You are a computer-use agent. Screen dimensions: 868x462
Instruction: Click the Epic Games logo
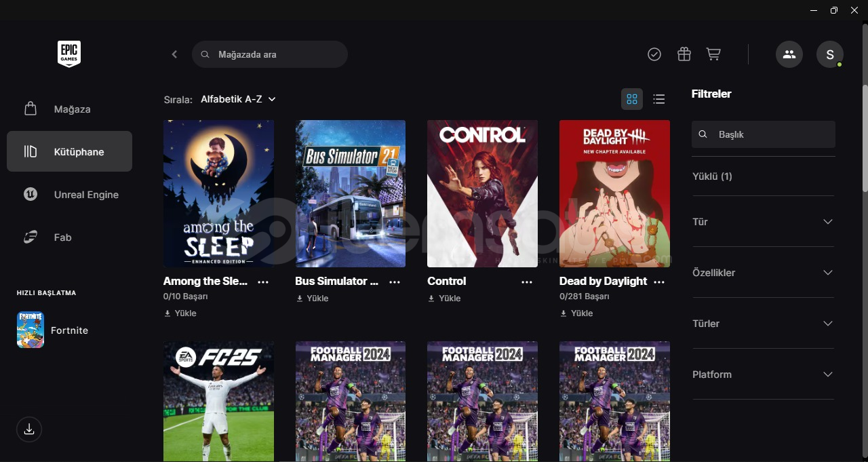[x=69, y=54]
